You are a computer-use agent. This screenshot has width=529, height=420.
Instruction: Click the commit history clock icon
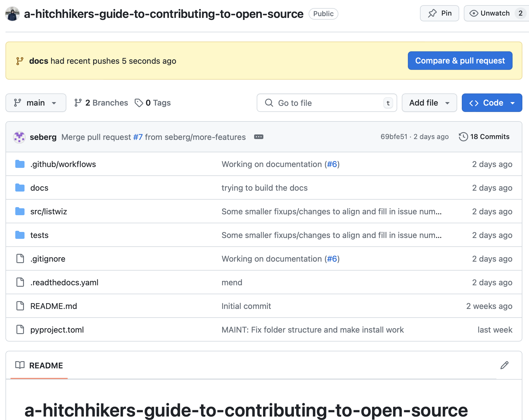click(463, 137)
